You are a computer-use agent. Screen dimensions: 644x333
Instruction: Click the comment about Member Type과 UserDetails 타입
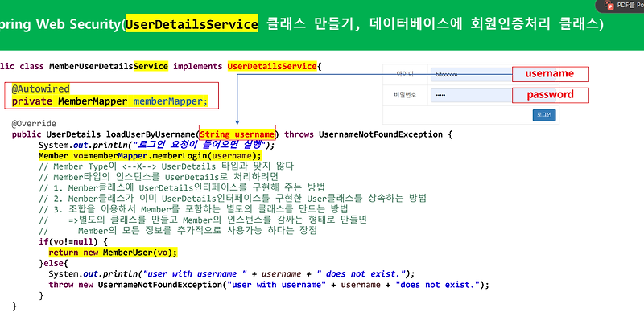(x=167, y=166)
